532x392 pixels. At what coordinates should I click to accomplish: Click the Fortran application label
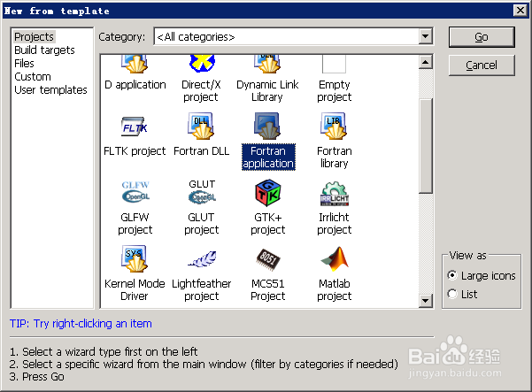point(268,157)
